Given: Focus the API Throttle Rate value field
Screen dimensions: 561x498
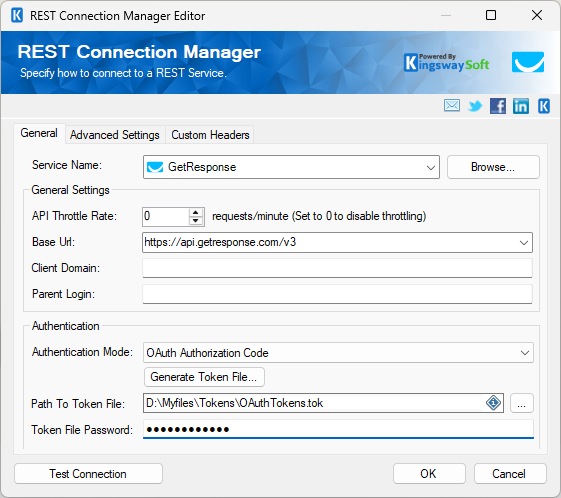Looking at the screenshot, I should pos(166,216).
